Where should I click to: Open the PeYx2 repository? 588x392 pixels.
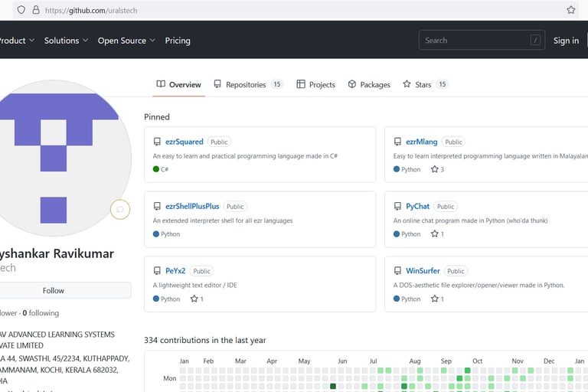175,271
